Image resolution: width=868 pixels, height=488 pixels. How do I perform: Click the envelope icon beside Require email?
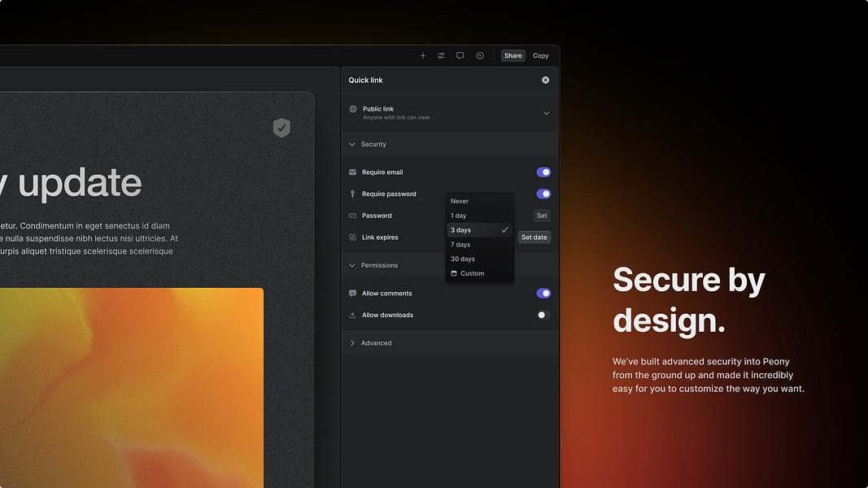point(352,172)
